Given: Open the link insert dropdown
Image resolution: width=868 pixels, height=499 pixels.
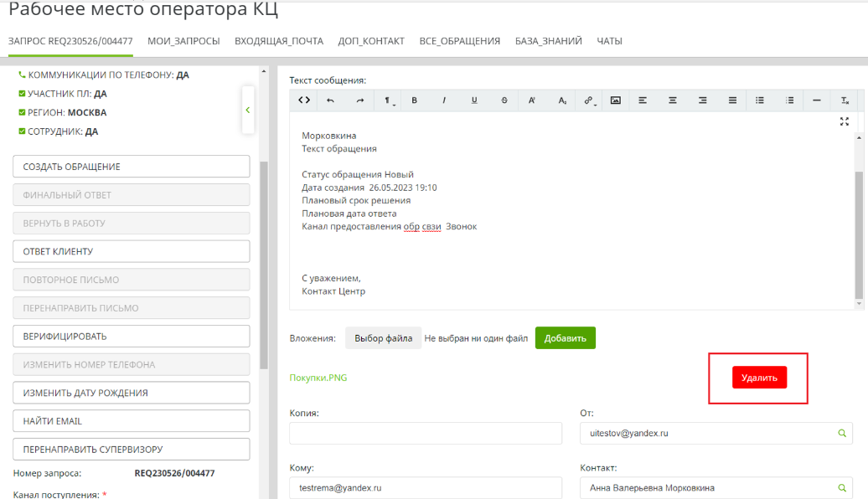Looking at the screenshot, I should click(x=589, y=100).
